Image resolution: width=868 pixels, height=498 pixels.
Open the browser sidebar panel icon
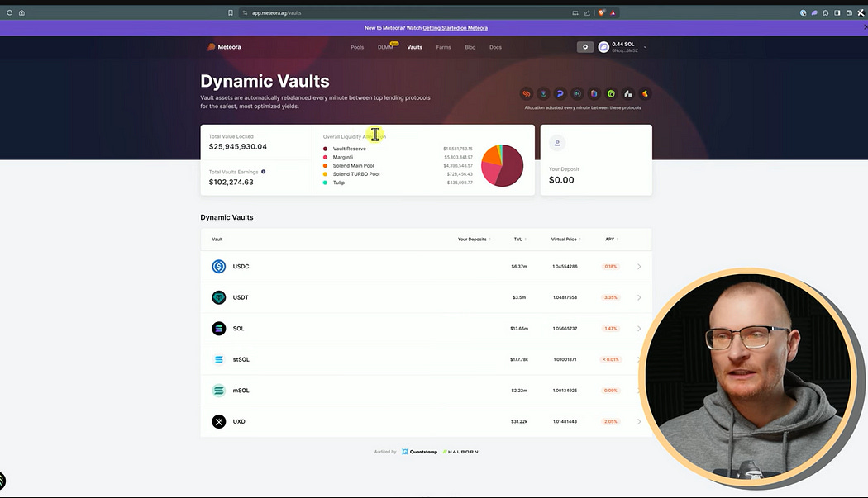coord(837,12)
